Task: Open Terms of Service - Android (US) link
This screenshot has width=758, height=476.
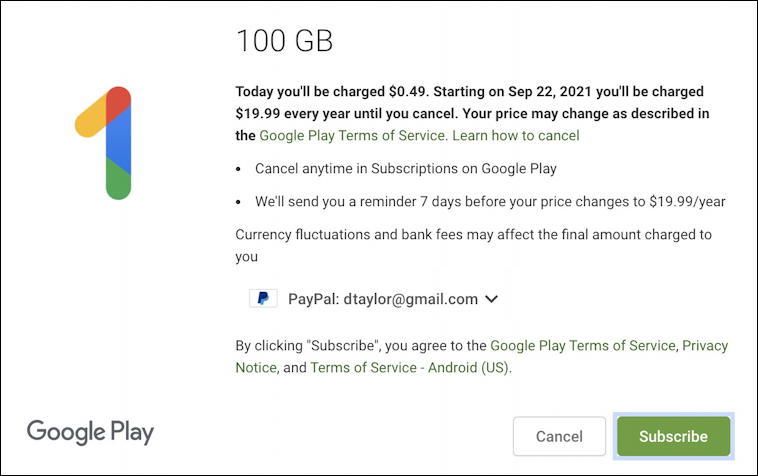Action: pyautogui.click(x=410, y=368)
